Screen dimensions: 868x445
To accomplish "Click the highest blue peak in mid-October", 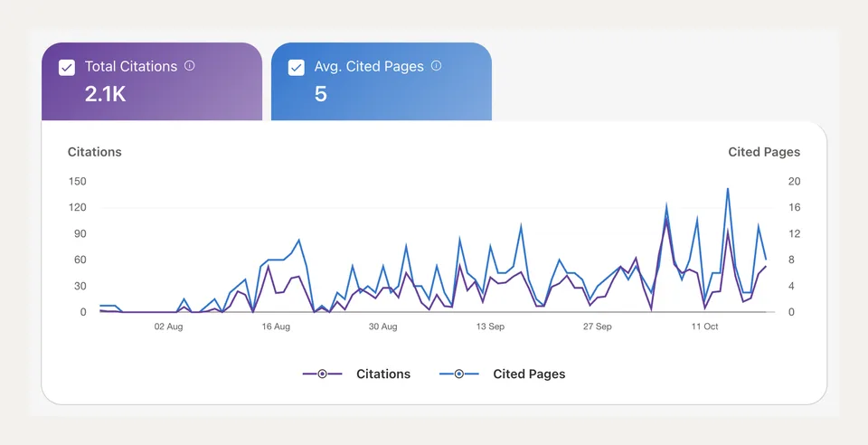I will 727,189.
